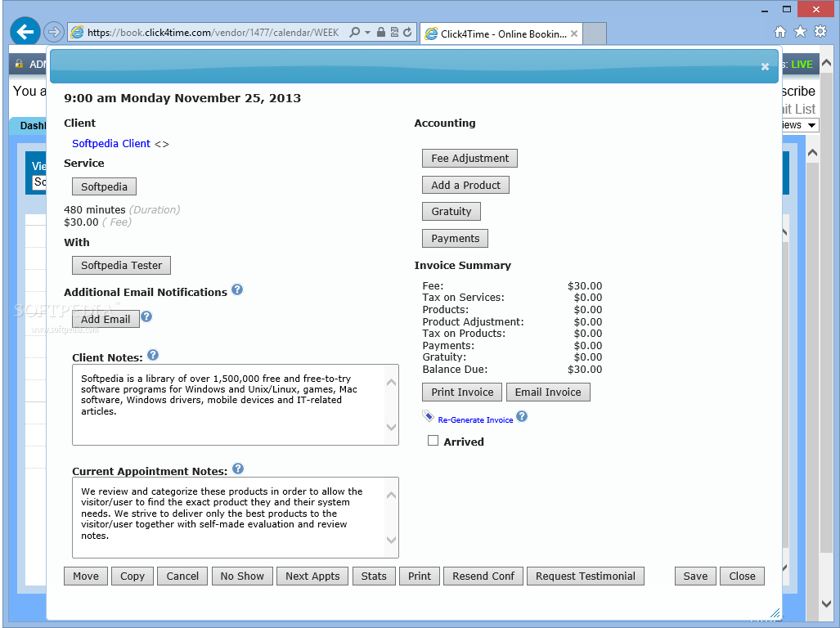Click the search magnifier in address bar

click(354, 32)
